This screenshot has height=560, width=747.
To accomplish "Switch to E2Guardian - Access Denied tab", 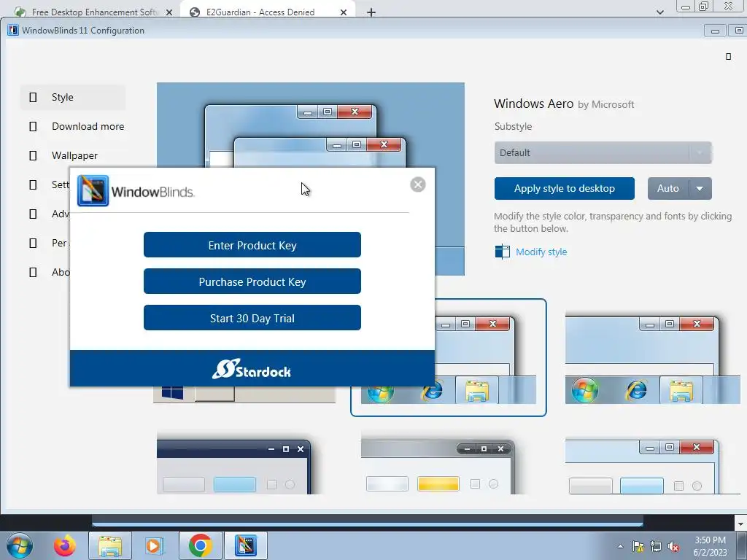I will 260,12.
